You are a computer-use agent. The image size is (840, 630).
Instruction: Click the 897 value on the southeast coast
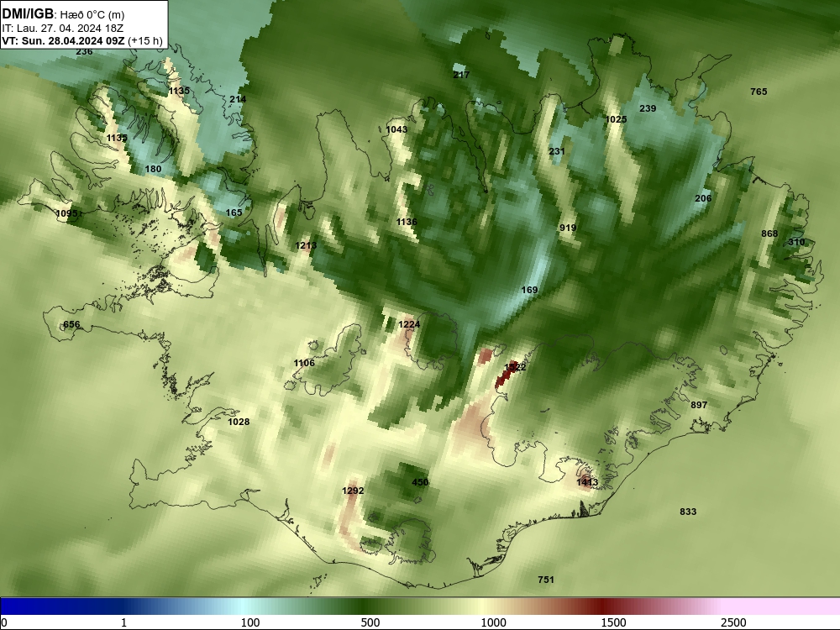(699, 405)
